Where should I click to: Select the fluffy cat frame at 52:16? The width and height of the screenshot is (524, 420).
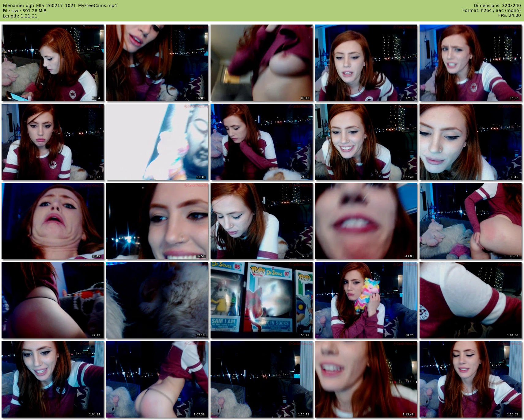(x=157, y=300)
